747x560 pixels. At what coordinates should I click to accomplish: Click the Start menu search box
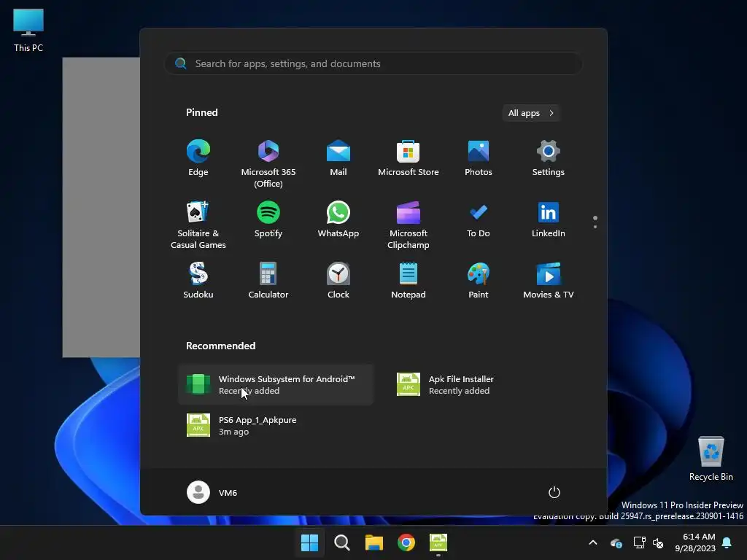(373, 63)
